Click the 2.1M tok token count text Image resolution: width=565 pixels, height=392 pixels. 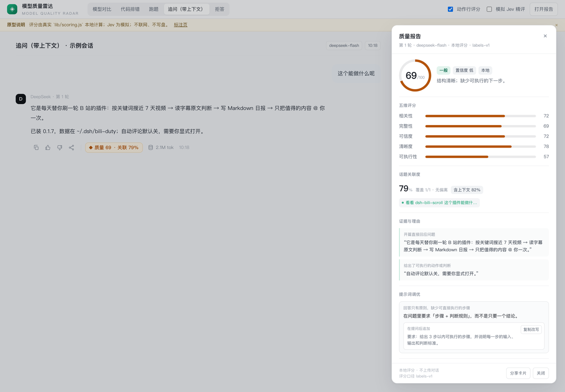[165, 148]
